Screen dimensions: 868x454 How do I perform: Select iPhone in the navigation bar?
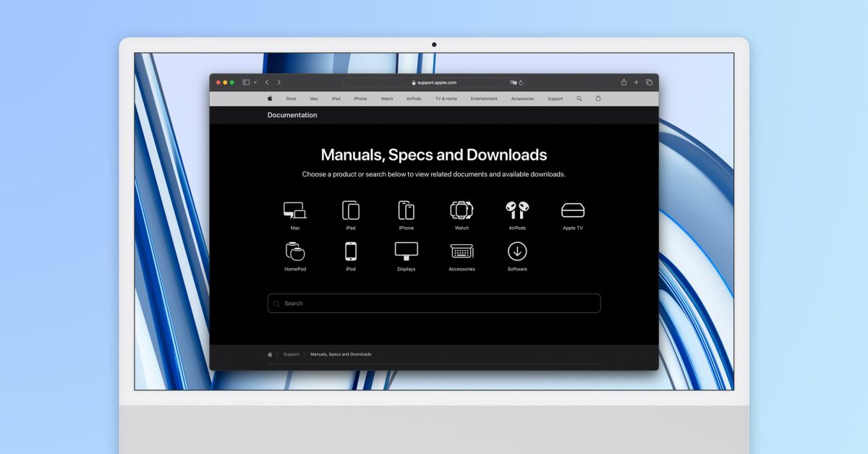(x=360, y=98)
